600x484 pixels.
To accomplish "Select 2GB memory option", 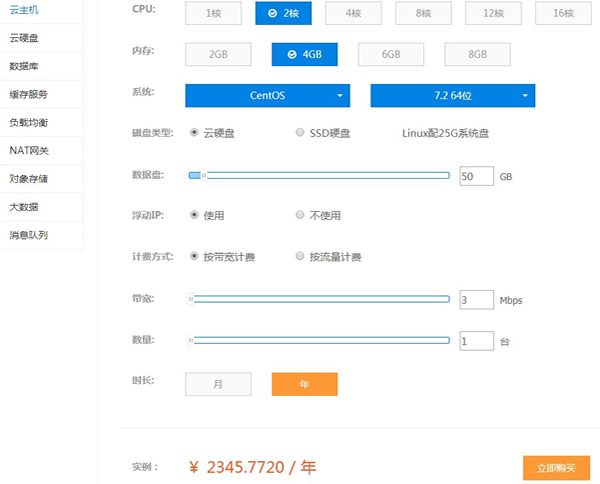I will pos(218,54).
